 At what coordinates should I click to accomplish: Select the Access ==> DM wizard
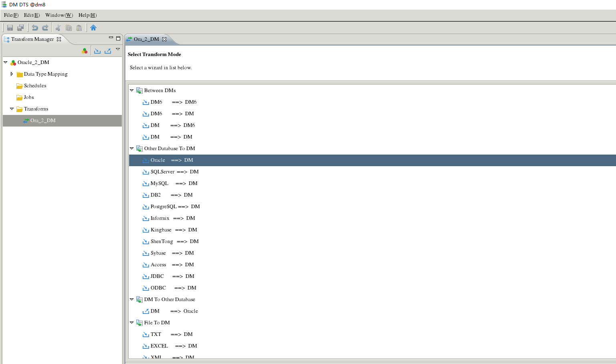pyautogui.click(x=172, y=265)
